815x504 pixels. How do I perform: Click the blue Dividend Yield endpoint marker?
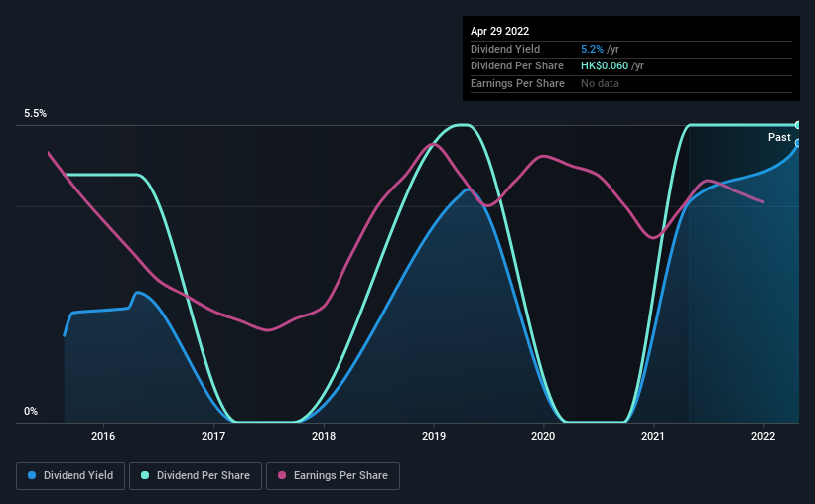click(x=798, y=143)
